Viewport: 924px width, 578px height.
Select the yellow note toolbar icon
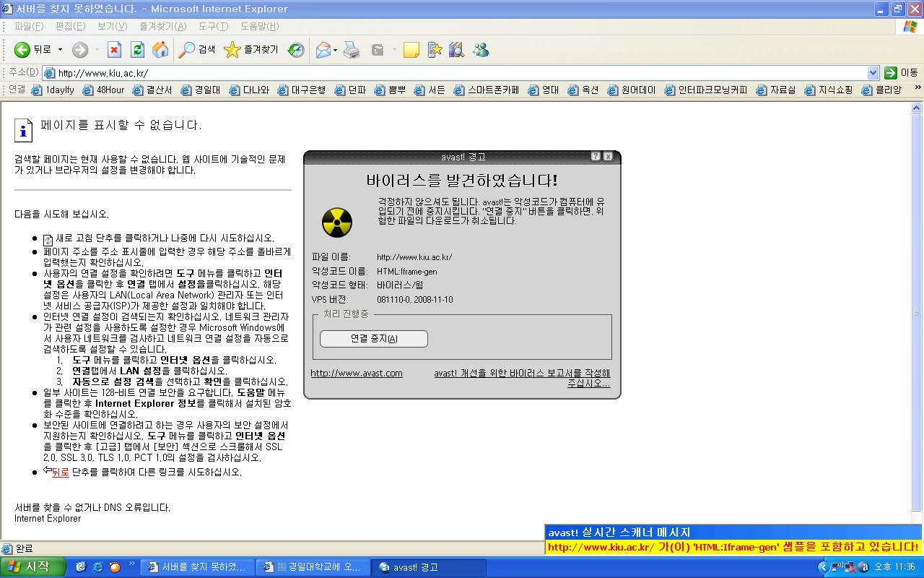click(x=411, y=50)
